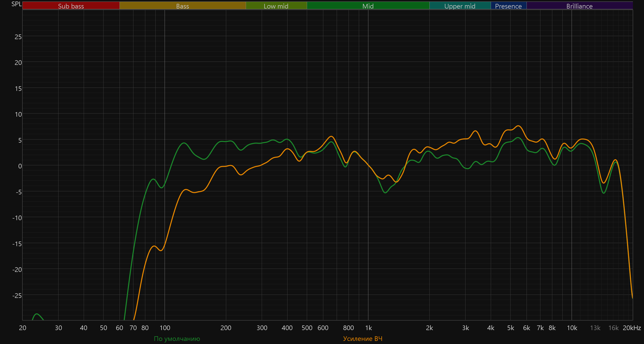
Task: Click the 25 dB label on SPL axis
Action: [x=18, y=37]
